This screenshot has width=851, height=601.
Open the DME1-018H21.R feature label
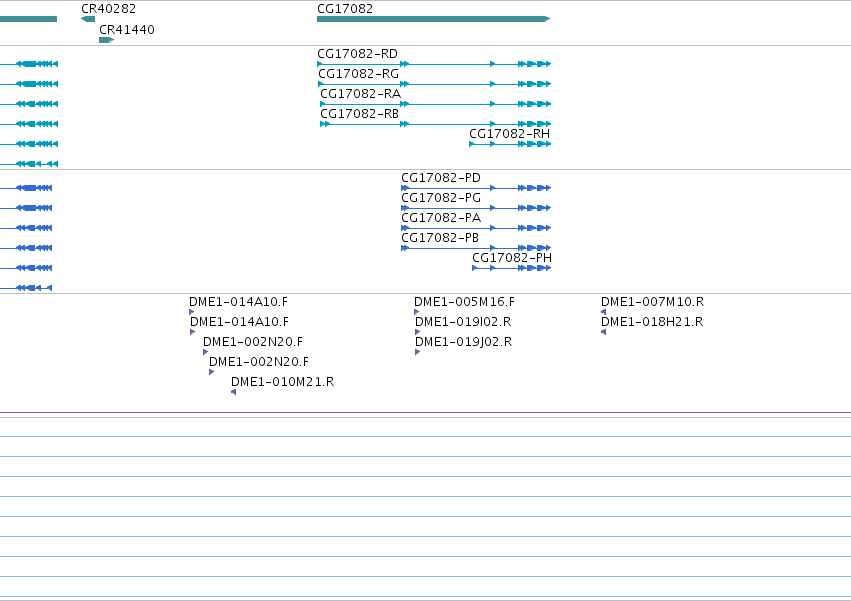pyautogui.click(x=652, y=322)
